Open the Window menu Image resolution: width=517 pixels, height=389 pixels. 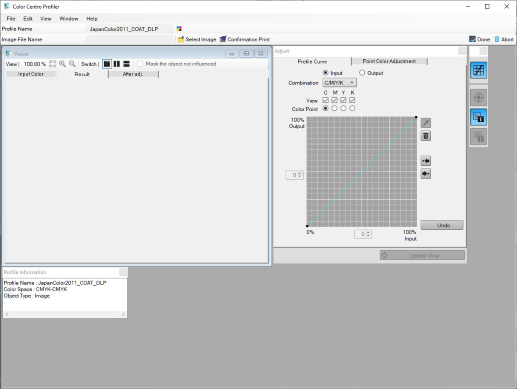pyautogui.click(x=69, y=19)
